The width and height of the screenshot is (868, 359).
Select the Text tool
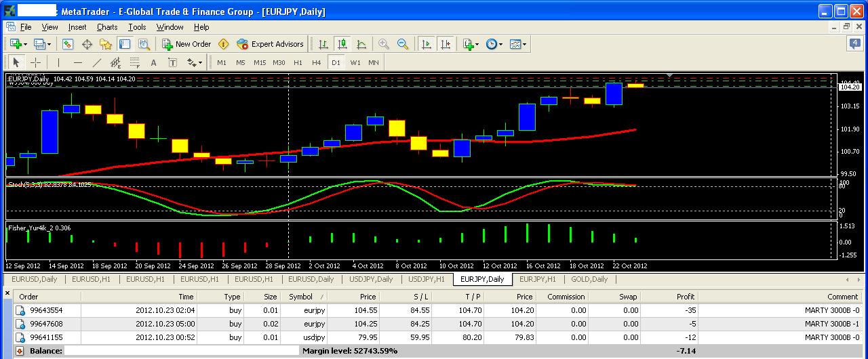(x=153, y=62)
